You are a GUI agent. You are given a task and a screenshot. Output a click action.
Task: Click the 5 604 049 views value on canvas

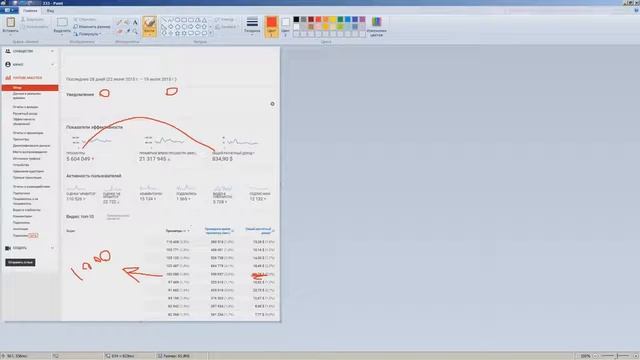79,159
